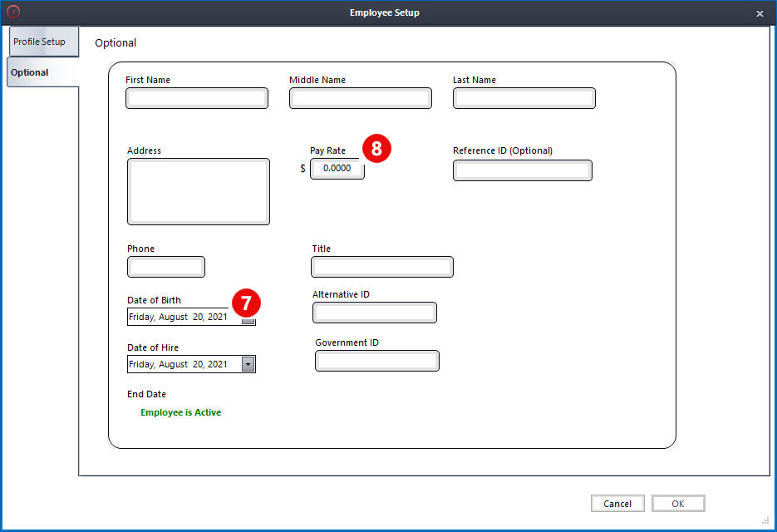This screenshot has width=777, height=532.
Task: Click the Alternative ID input field
Action: 374,313
